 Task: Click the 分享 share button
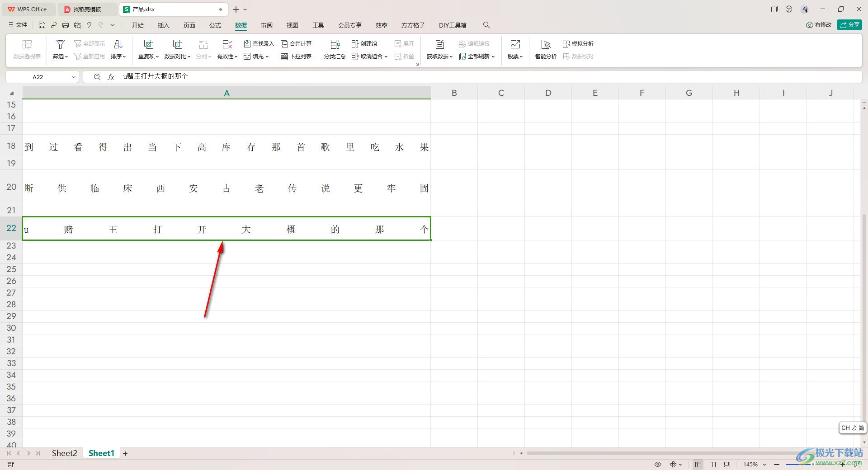[x=849, y=25]
